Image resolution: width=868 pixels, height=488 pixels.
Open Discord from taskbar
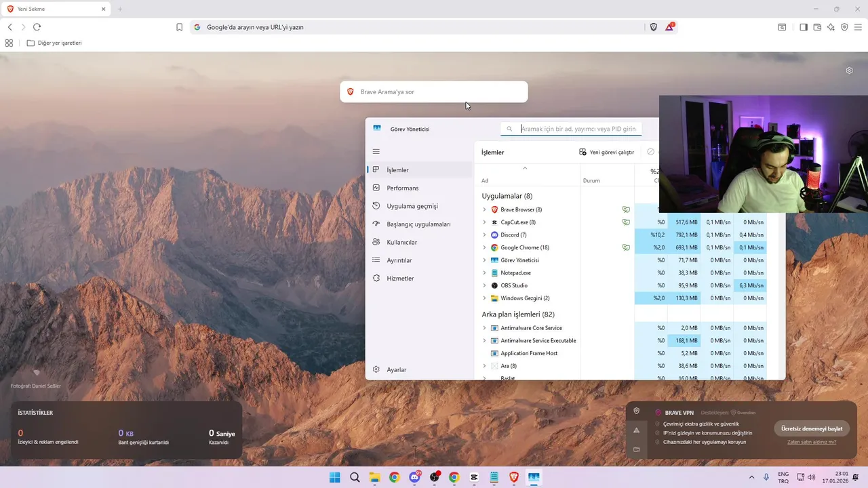coord(414,477)
